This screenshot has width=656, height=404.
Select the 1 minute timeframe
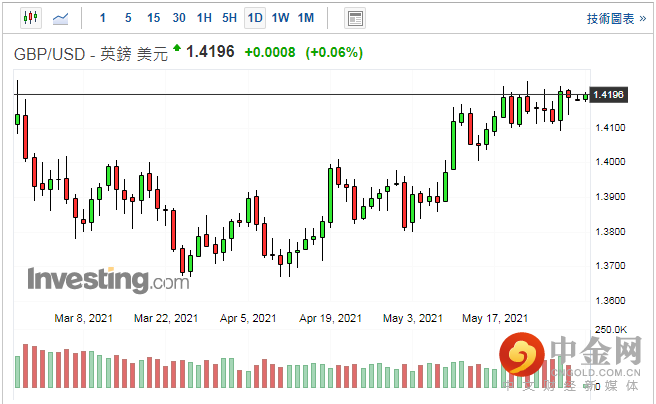click(x=103, y=18)
